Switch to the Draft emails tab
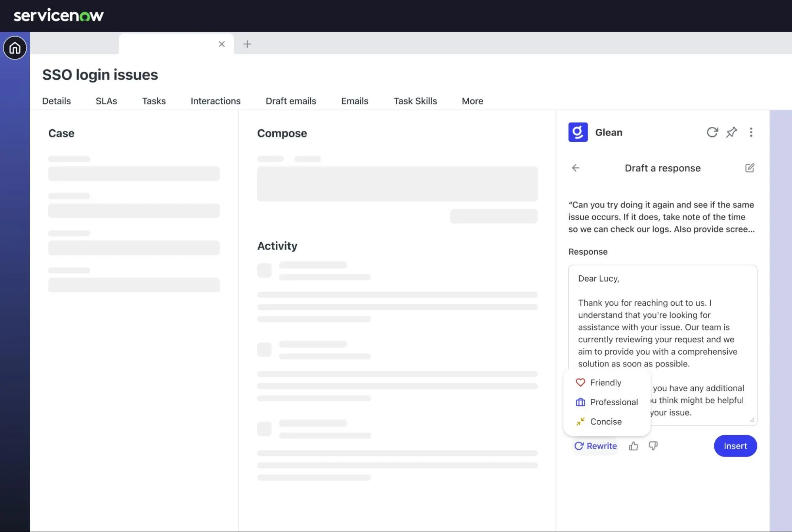This screenshot has height=532, width=792. pyautogui.click(x=291, y=101)
